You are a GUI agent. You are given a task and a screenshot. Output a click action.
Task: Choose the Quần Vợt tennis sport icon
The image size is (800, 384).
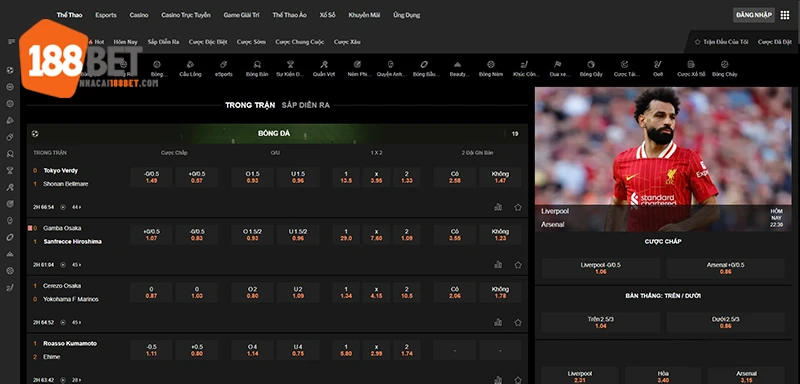point(323,65)
